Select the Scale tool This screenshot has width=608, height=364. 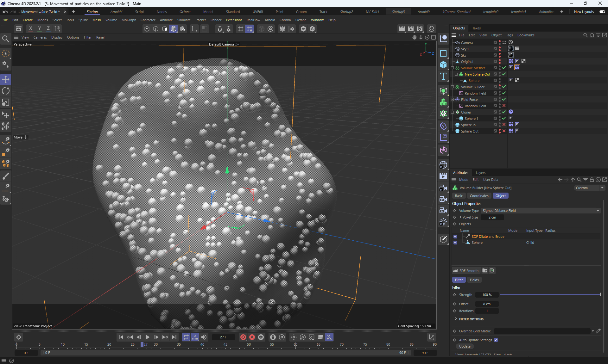pos(6,102)
